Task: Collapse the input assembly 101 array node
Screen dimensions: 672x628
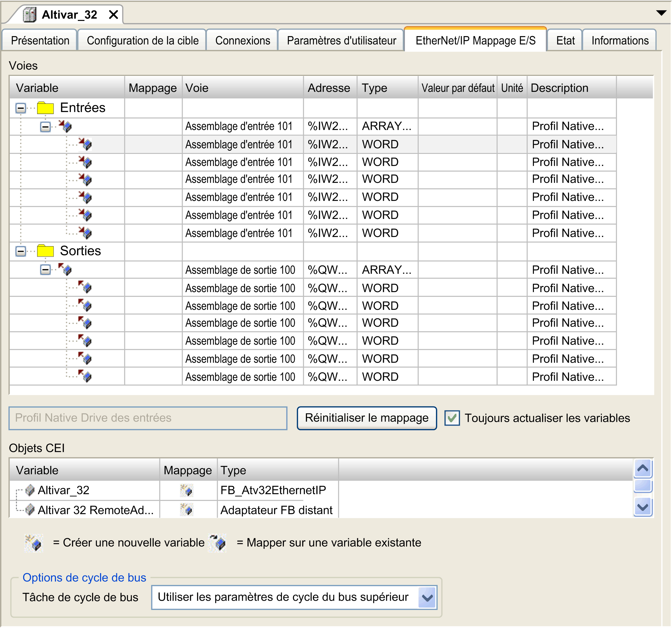Action: click(x=45, y=127)
